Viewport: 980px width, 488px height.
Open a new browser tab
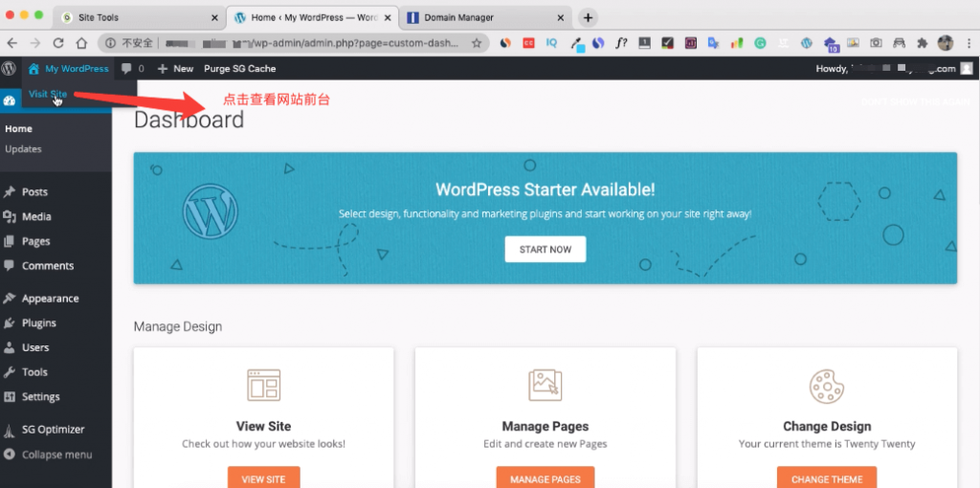click(588, 17)
